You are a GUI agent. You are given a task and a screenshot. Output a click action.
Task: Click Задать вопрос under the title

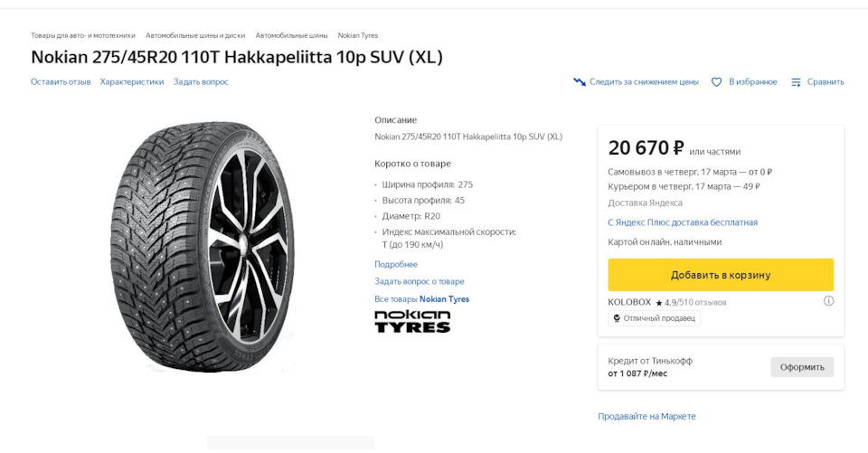(x=201, y=82)
